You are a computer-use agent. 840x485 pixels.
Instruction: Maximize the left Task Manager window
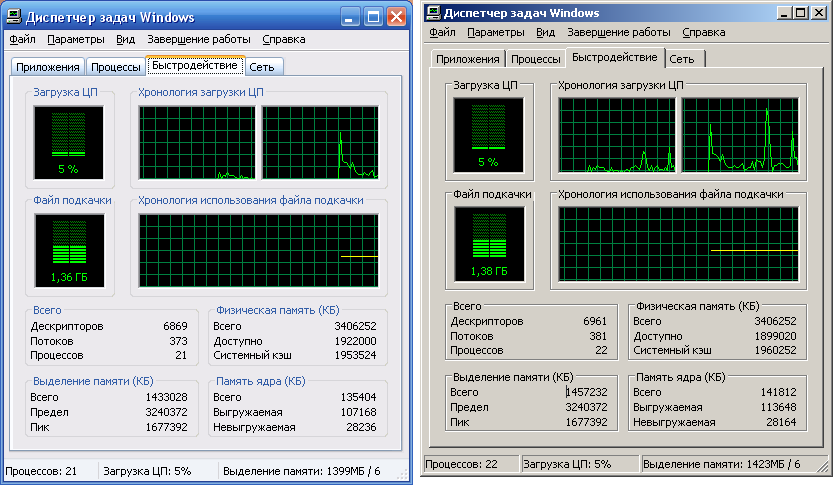click(373, 17)
